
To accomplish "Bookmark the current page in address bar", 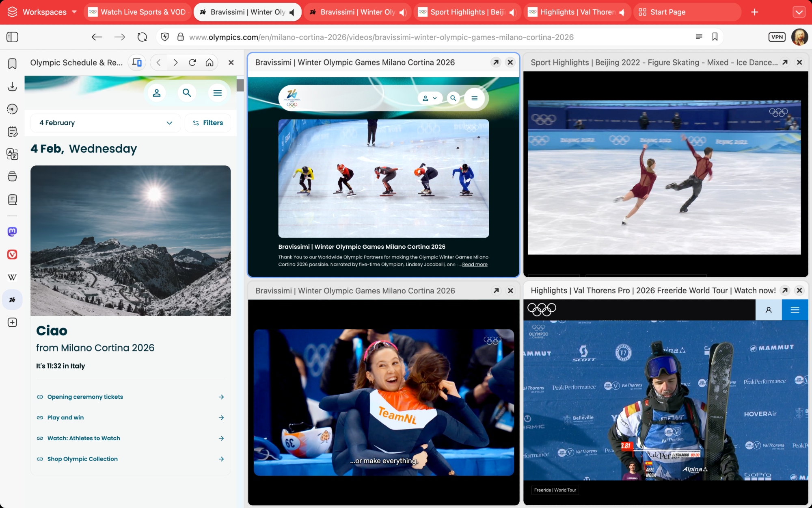I will 715,37.
